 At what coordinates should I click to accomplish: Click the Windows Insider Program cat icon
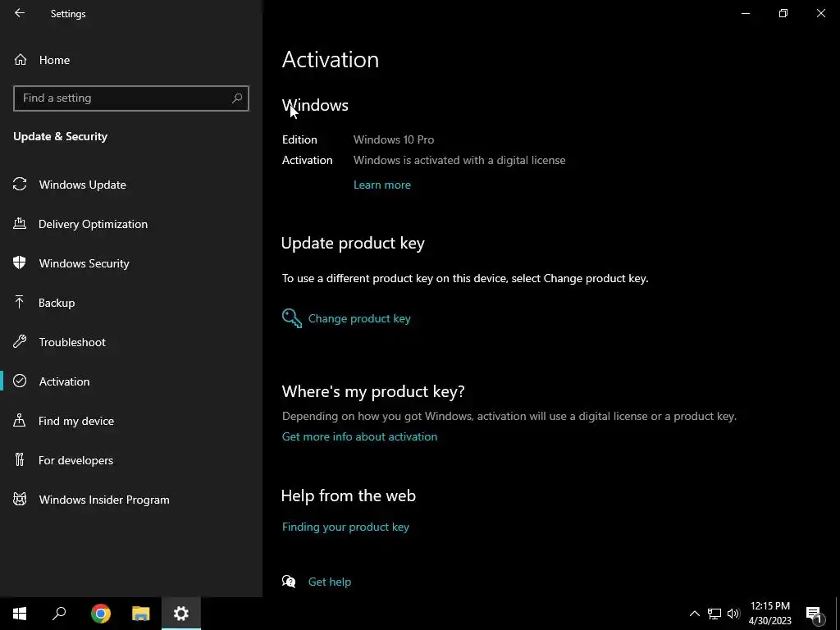[x=20, y=500]
